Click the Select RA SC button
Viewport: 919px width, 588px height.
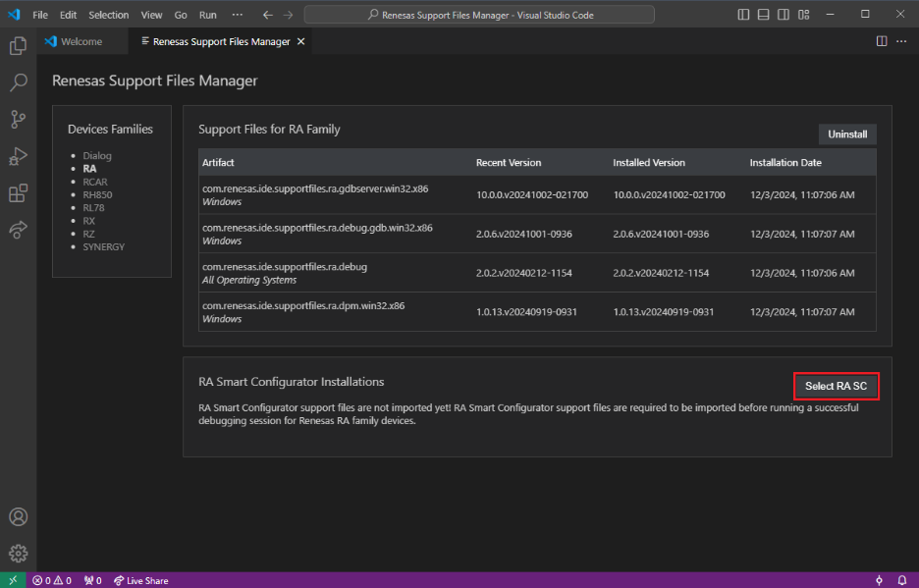[836, 386]
